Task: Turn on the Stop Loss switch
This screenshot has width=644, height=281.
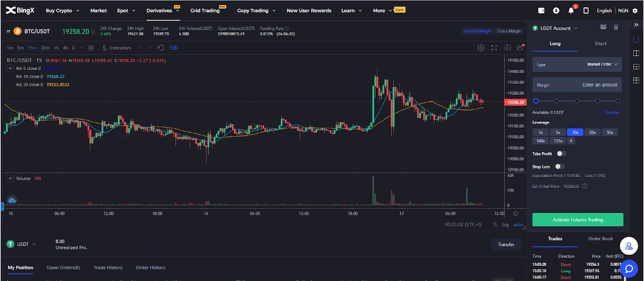Action: (x=559, y=166)
